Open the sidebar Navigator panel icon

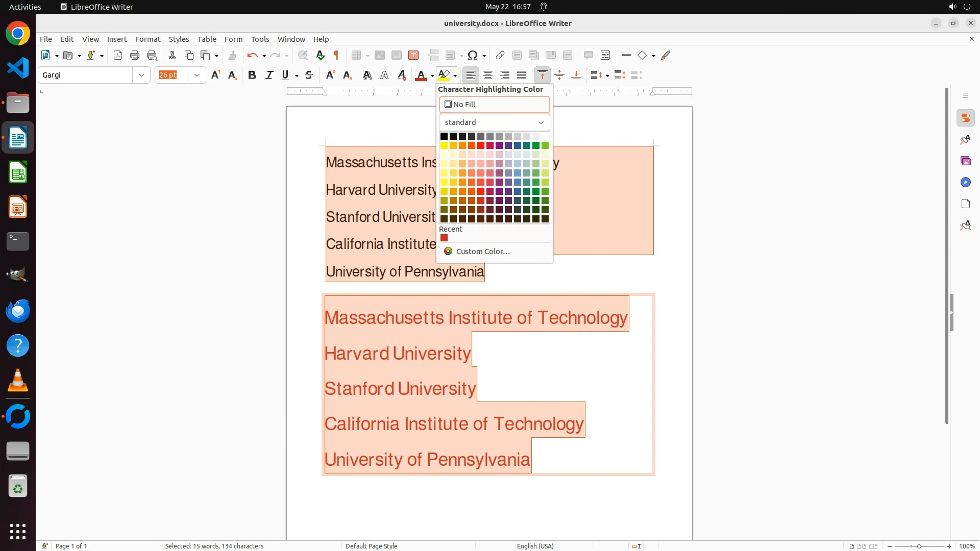click(x=965, y=183)
